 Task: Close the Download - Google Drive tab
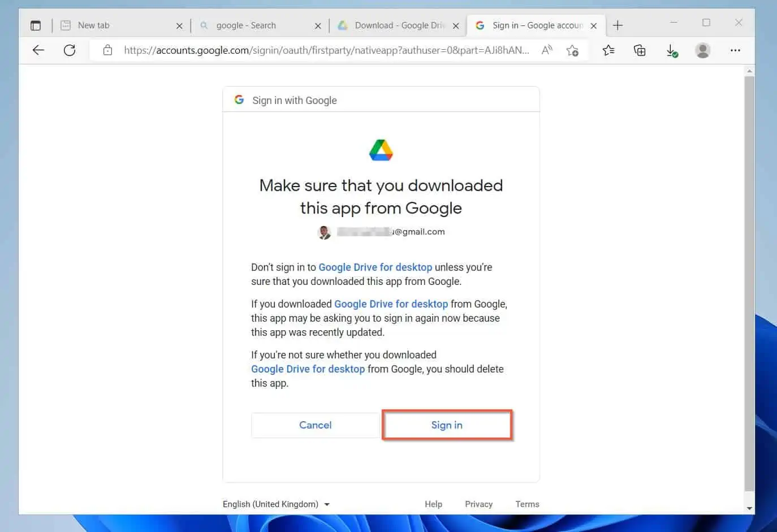(x=456, y=25)
